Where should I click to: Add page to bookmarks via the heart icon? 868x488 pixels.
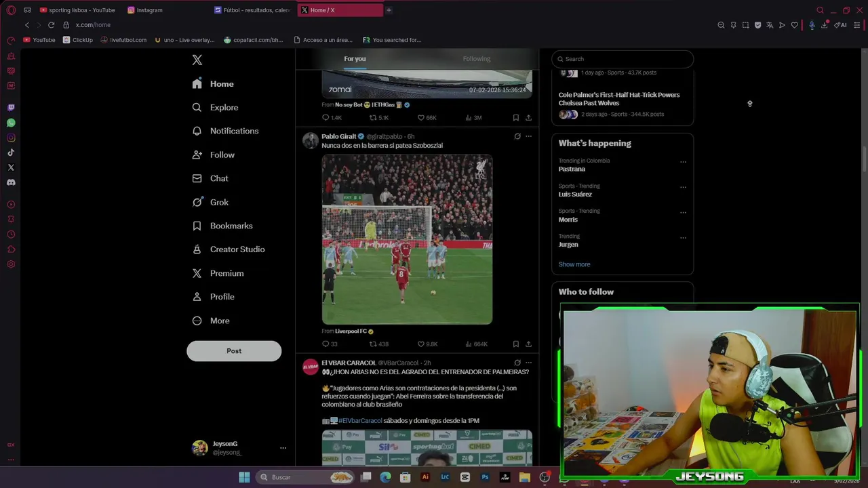[794, 25]
